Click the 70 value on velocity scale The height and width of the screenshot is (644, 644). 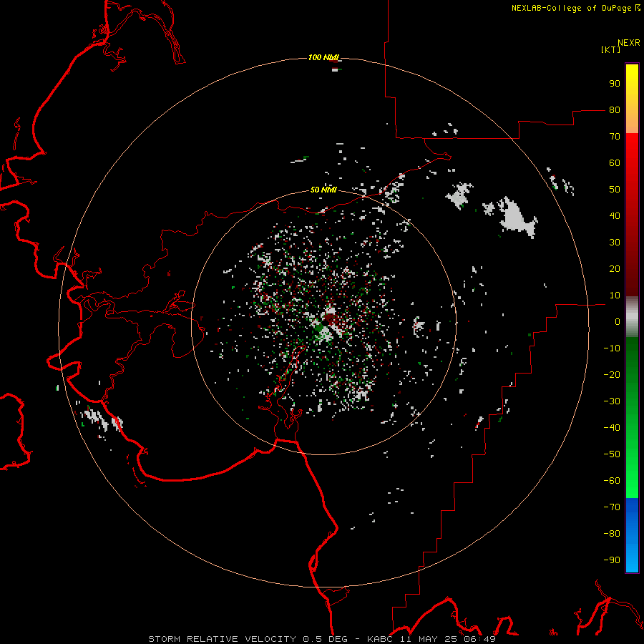pos(615,137)
